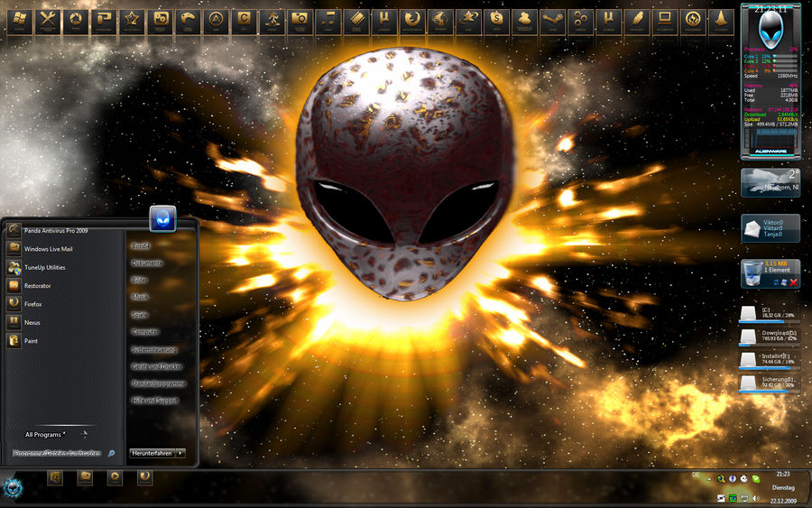Viewport: 812px width, 508px height.
Task: Open the Download [D:] drive entry
Action: (770, 337)
